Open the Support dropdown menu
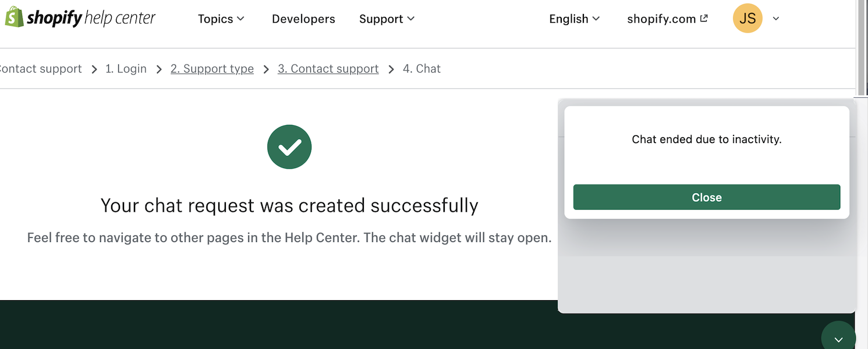Screen dimensions: 868x349 [387, 19]
